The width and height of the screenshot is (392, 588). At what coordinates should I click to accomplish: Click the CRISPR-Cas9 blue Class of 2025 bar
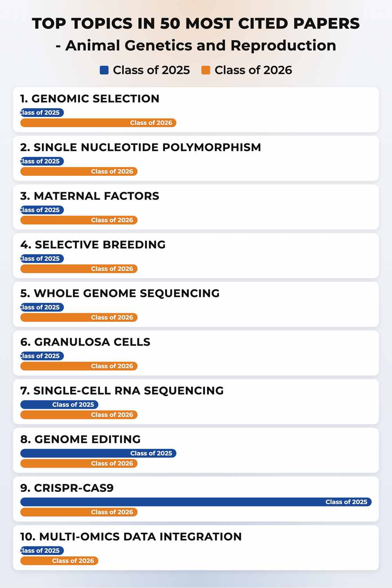(196, 502)
